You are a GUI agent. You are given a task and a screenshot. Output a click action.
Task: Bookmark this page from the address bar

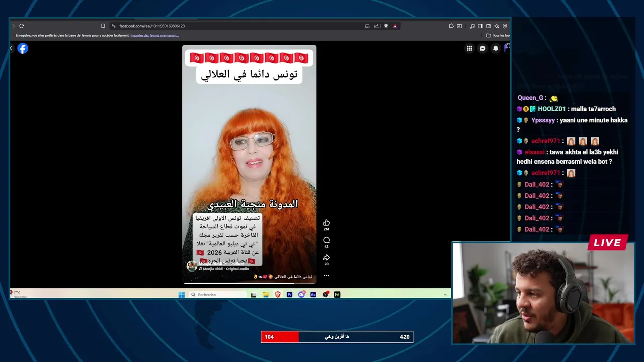(x=103, y=26)
